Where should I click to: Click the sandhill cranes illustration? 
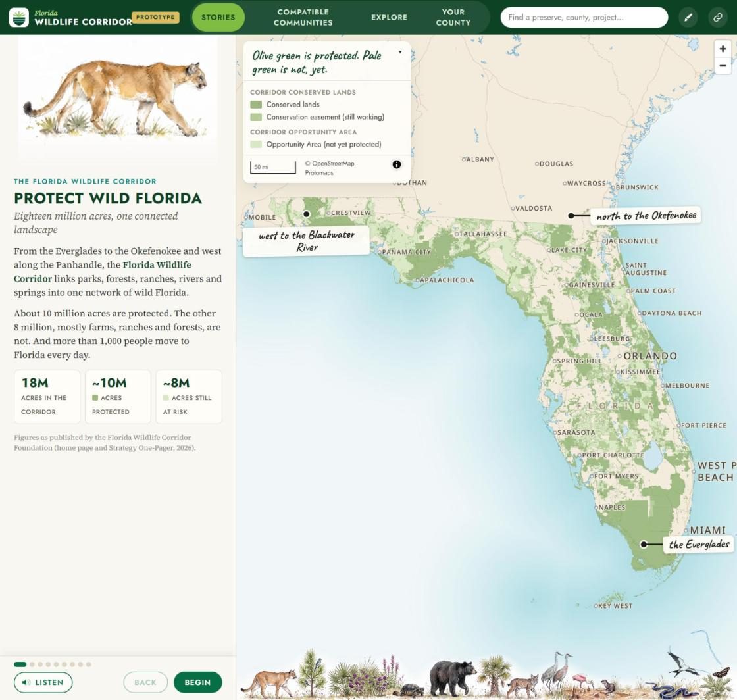(x=557, y=670)
